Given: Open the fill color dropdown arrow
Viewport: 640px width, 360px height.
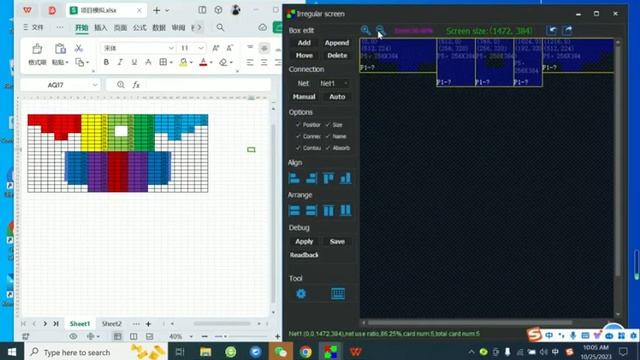Looking at the screenshot, I should [191, 62].
